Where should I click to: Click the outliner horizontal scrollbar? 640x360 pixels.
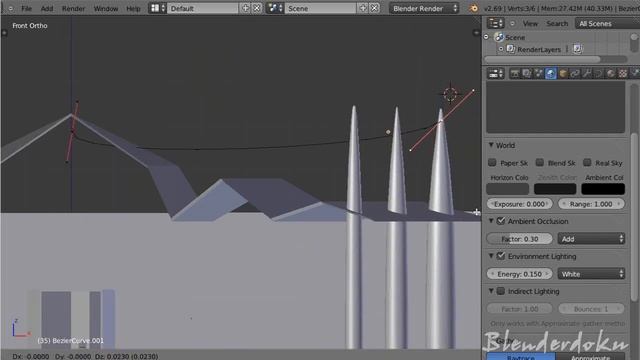coord(543,59)
